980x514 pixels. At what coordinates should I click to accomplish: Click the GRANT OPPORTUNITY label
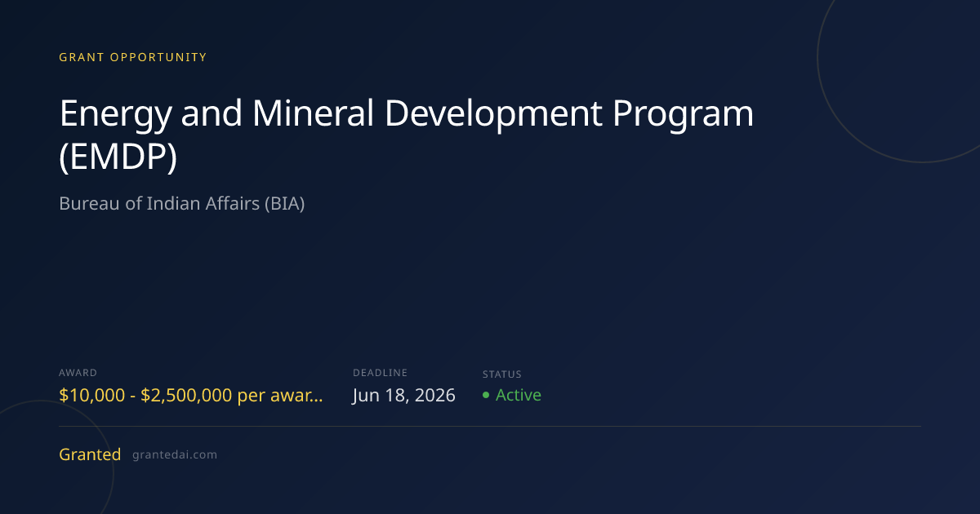[133, 57]
